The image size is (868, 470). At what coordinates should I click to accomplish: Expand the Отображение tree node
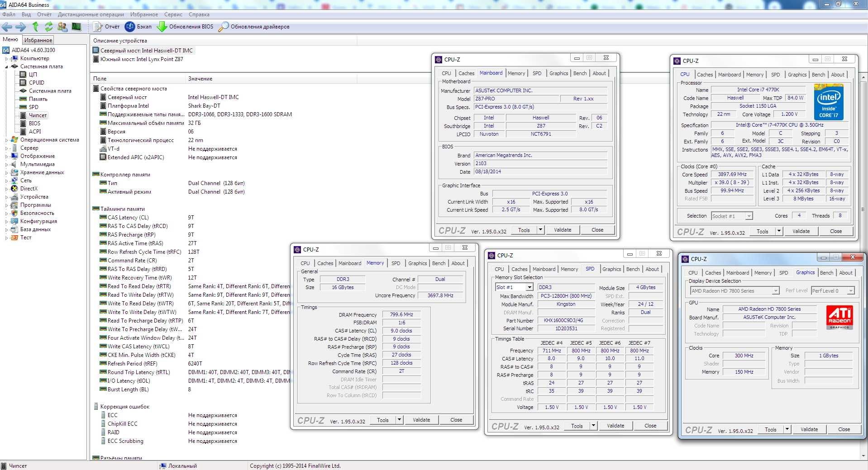[6, 157]
